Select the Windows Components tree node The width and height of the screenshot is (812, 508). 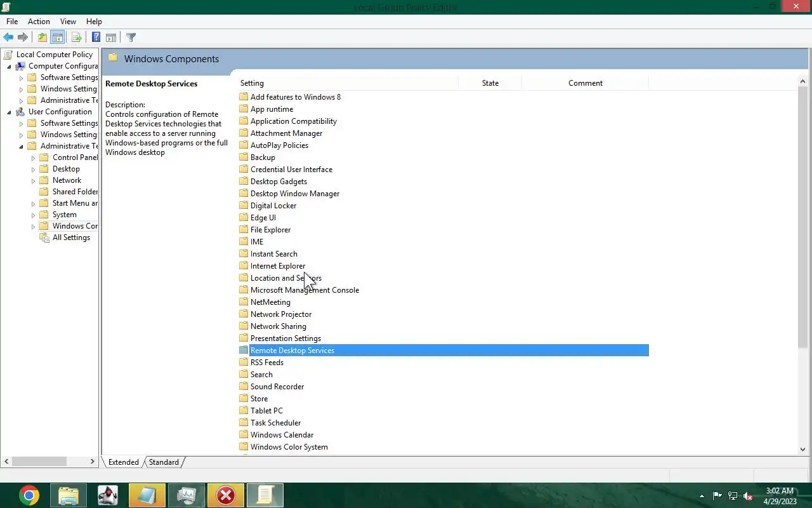(x=75, y=226)
